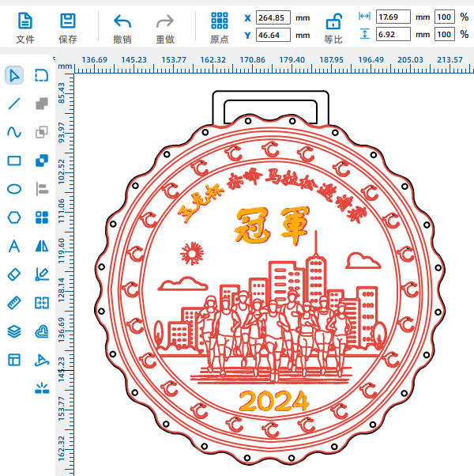Click the 重做 redo button
Screen dimensions: 474x476
pyautogui.click(x=165, y=27)
